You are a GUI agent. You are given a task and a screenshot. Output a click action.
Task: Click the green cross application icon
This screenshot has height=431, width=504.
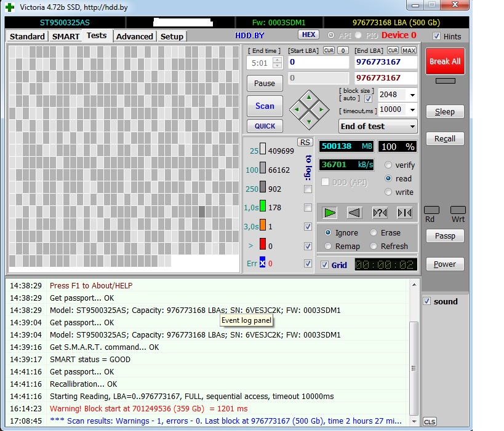pyautogui.click(x=10, y=7)
